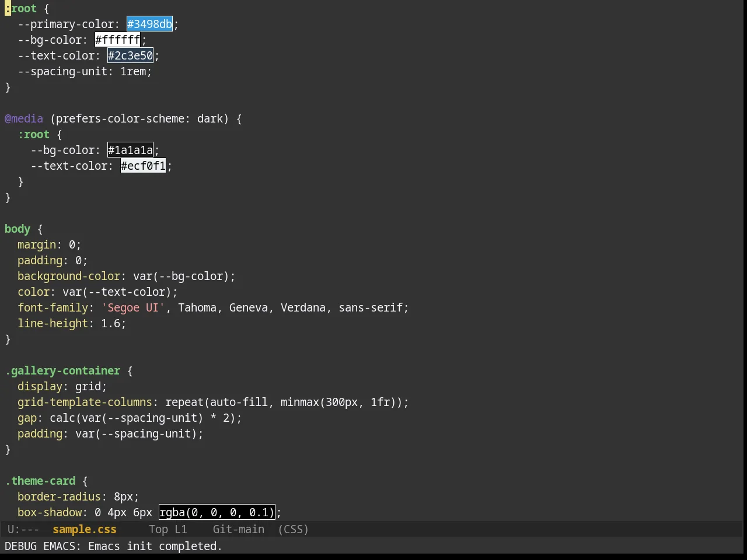
Task: Click the --primary-color property name
Action: (x=65, y=24)
